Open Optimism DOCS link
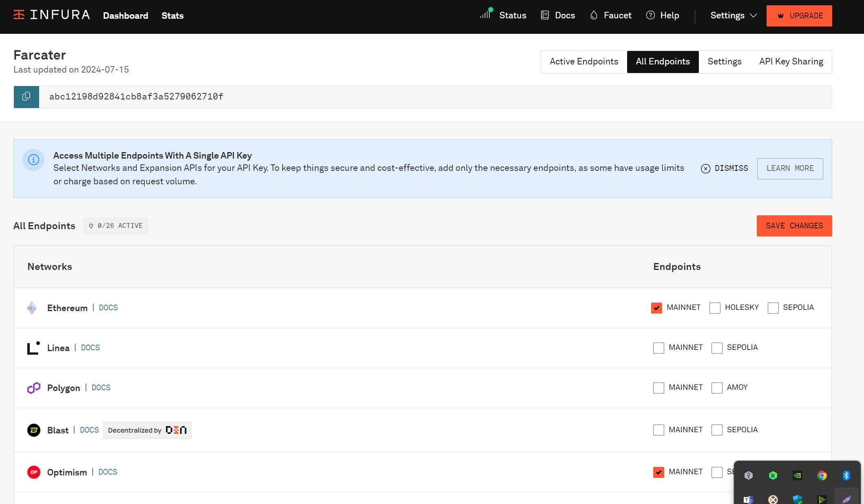The height and width of the screenshot is (504, 864). click(x=108, y=472)
